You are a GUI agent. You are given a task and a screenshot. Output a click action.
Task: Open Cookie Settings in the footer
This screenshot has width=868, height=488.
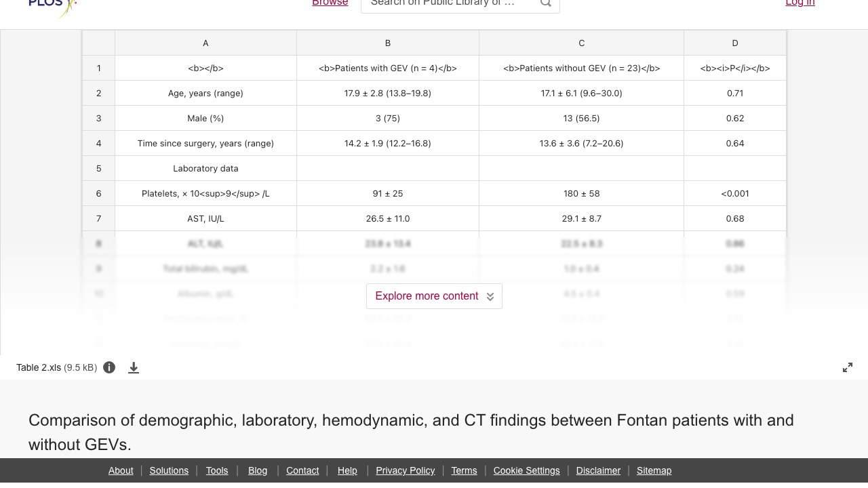coord(526,470)
